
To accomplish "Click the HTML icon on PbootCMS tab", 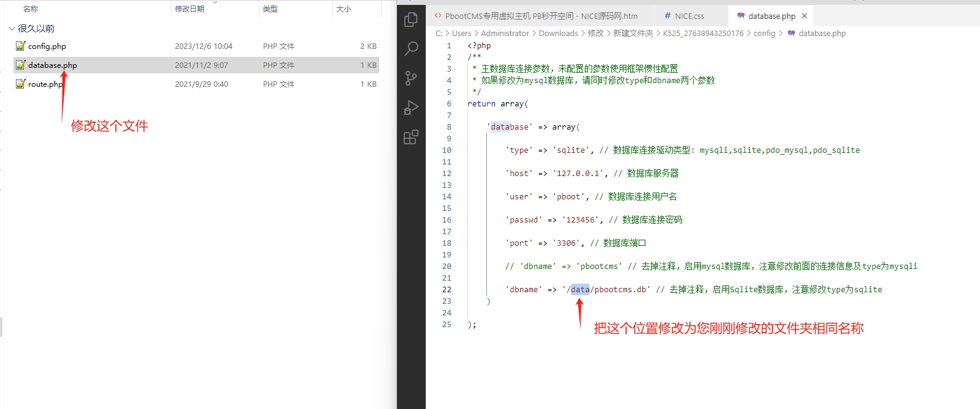I will tap(438, 16).
